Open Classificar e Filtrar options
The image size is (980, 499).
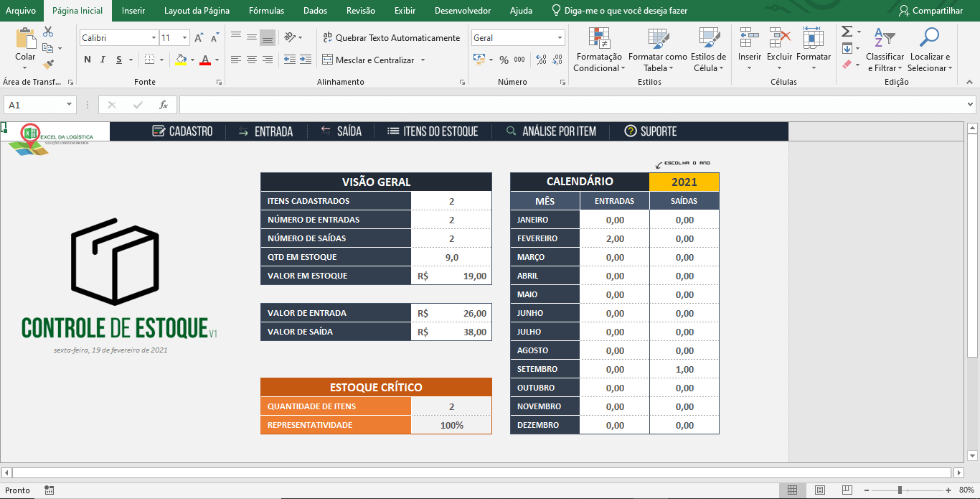885,48
